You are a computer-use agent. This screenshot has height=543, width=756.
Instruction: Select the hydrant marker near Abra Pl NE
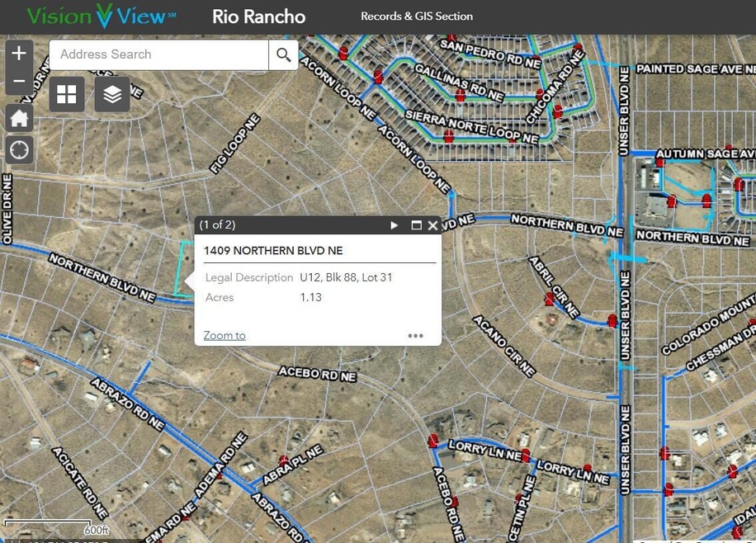(283, 460)
